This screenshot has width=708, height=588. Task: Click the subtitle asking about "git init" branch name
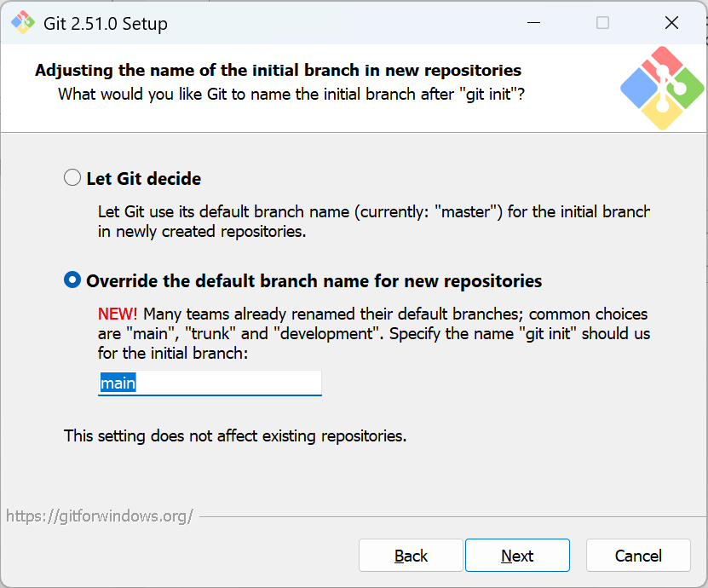pos(291,95)
